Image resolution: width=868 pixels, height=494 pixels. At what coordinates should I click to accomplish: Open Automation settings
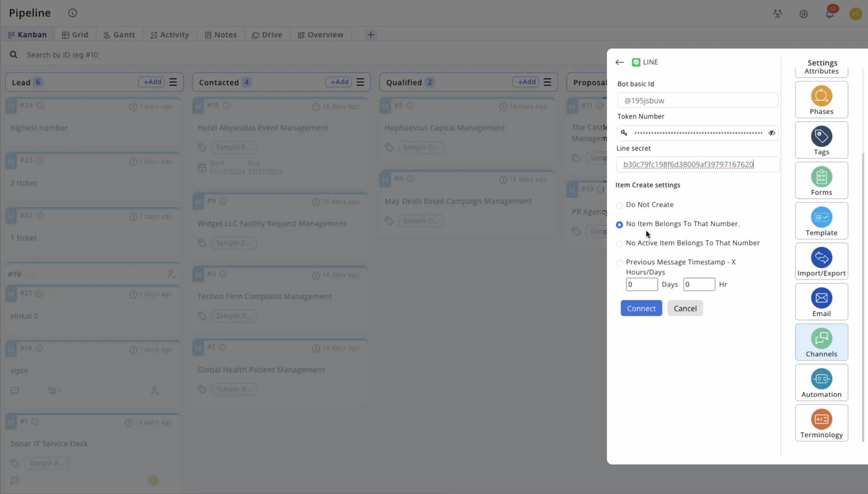[x=821, y=383]
